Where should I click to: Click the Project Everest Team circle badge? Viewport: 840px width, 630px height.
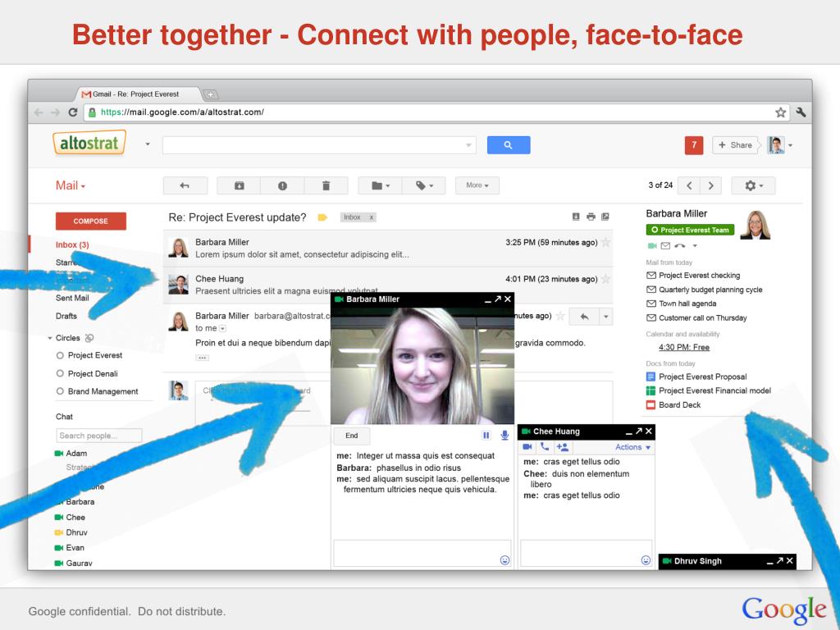point(690,230)
